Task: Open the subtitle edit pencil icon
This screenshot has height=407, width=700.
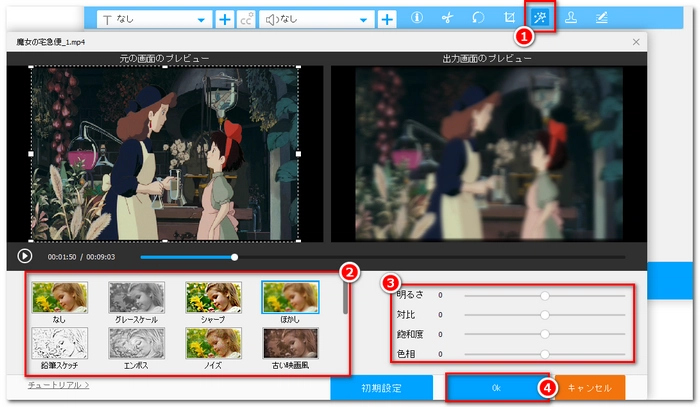Action: tap(602, 18)
